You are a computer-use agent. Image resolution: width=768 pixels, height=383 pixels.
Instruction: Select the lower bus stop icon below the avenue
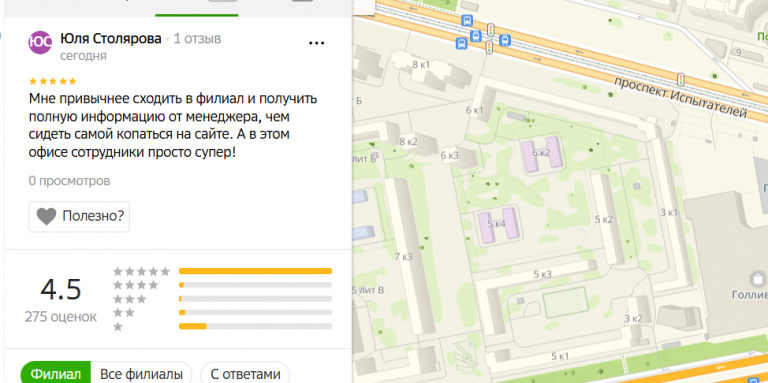pyautogui.click(x=461, y=44)
